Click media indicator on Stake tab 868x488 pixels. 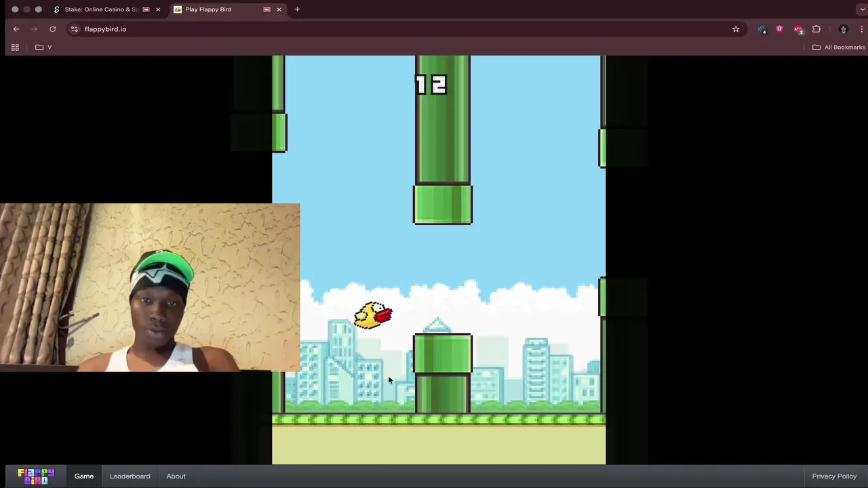pyautogui.click(x=146, y=9)
